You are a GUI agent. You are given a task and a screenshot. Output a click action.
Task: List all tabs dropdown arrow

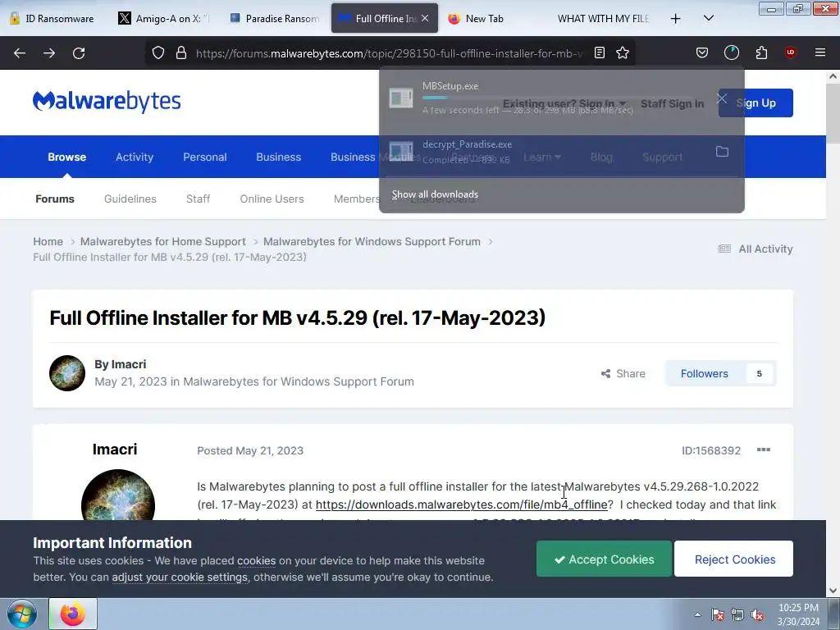708,18
